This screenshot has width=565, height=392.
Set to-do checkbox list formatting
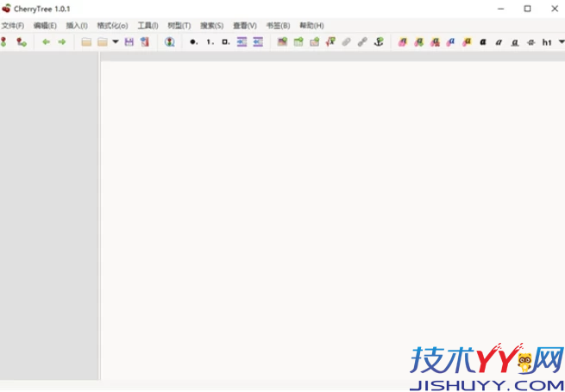226,42
